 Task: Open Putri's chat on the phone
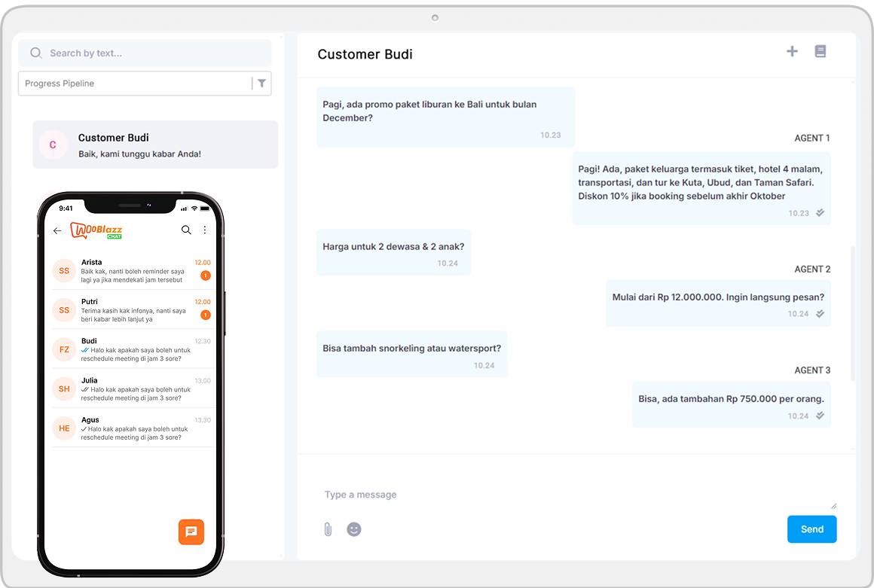[133, 310]
